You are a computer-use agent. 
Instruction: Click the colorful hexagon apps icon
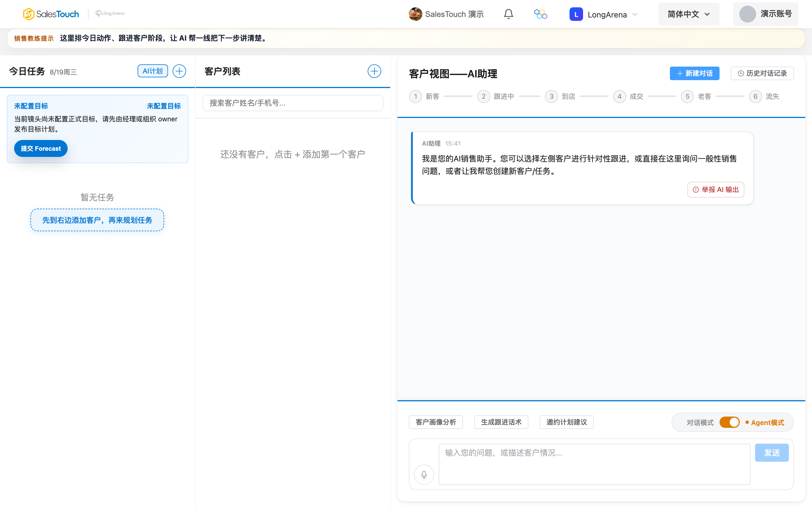(540, 14)
